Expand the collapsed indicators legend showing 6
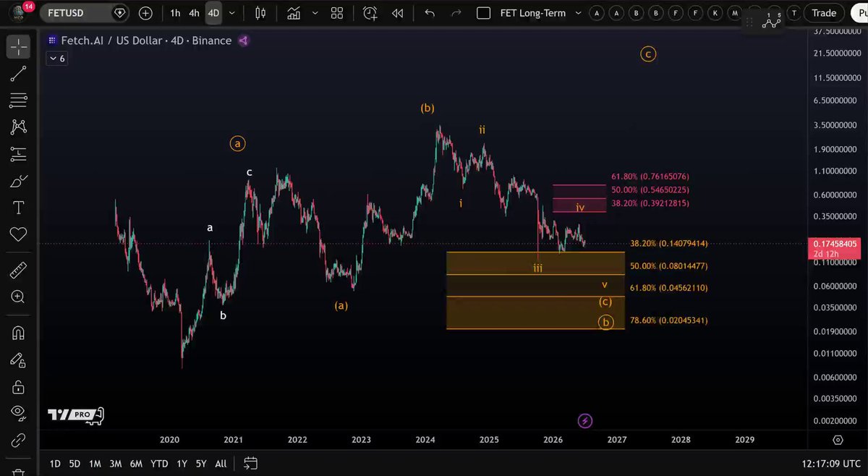 click(x=57, y=59)
